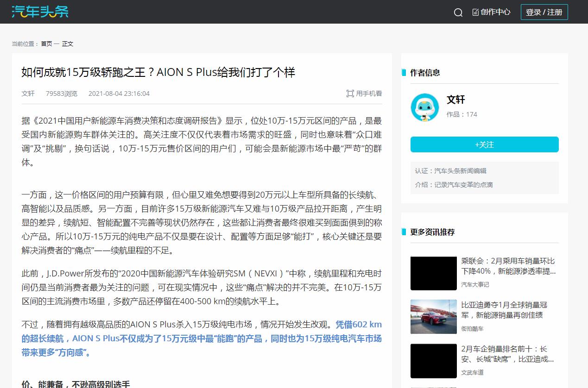Click the 创作中心 edit icon
Screen dimensions: 588x388
click(x=475, y=12)
